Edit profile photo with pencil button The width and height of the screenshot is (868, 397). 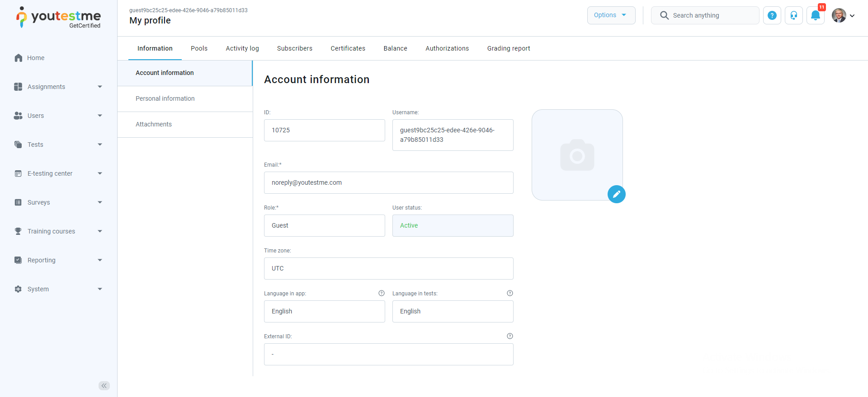tap(617, 194)
